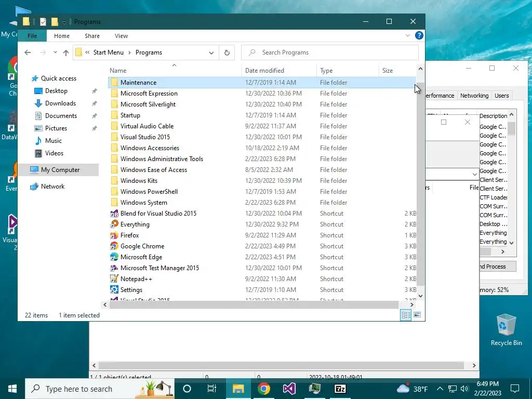Screen dimensions: 532x399
Task: Click the New folder quick access toolbar icon
Action: tap(55, 22)
